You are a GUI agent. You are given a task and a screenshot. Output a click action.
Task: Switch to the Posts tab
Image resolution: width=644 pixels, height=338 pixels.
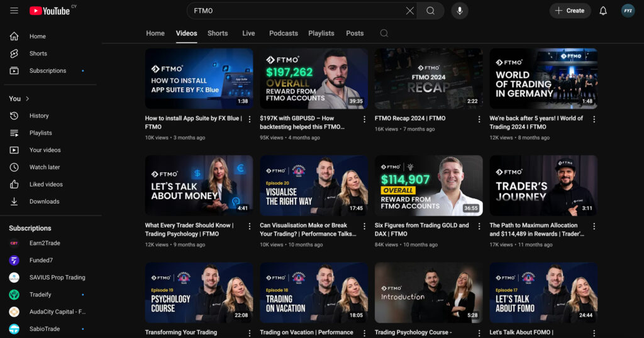pyautogui.click(x=355, y=33)
